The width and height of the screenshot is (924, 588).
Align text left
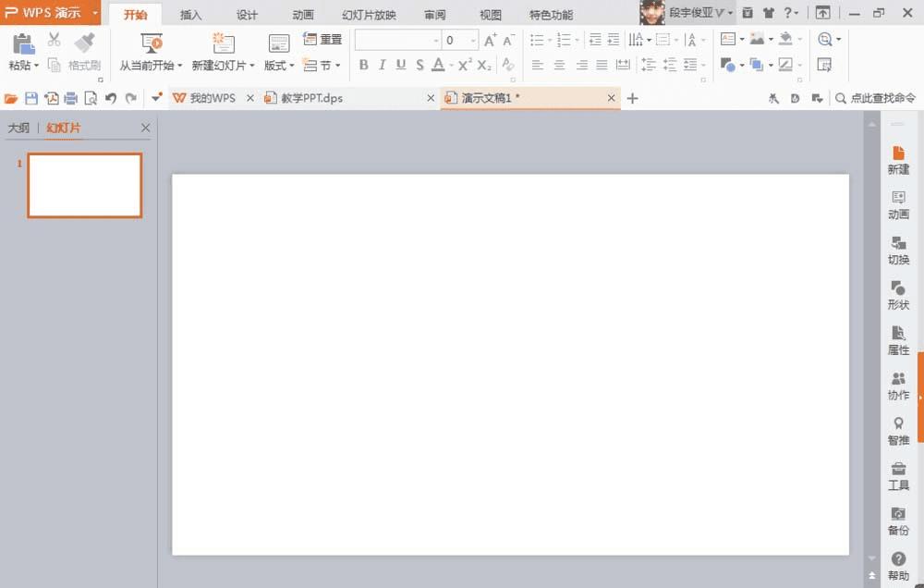tap(537, 65)
